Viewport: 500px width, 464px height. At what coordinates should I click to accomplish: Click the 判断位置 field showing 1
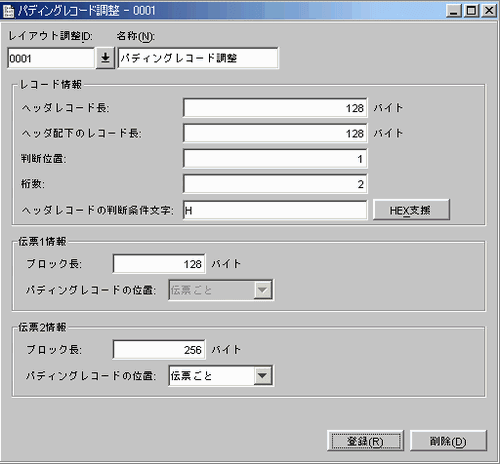click(x=275, y=159)
